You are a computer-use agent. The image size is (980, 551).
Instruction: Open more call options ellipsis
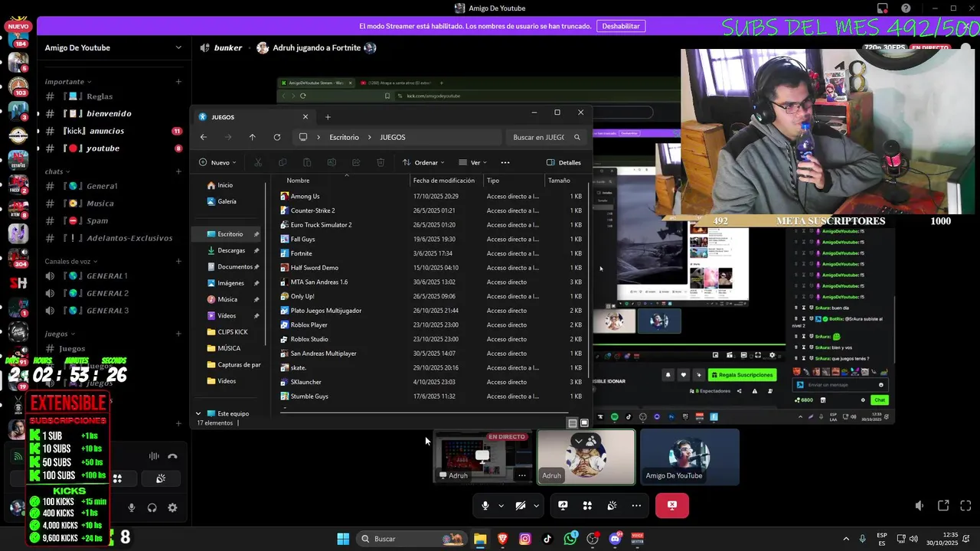[636, 505]
